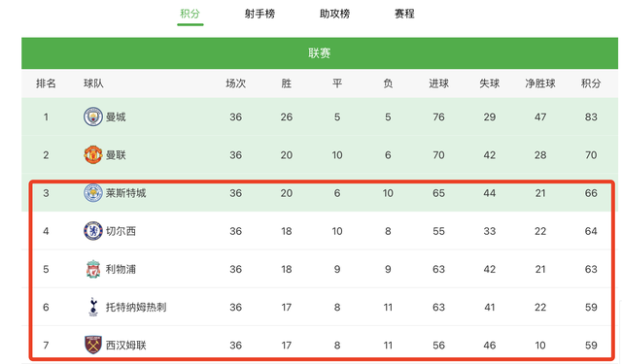
Task: Select the 赛程 tab
Action: [x=404, y=14]
